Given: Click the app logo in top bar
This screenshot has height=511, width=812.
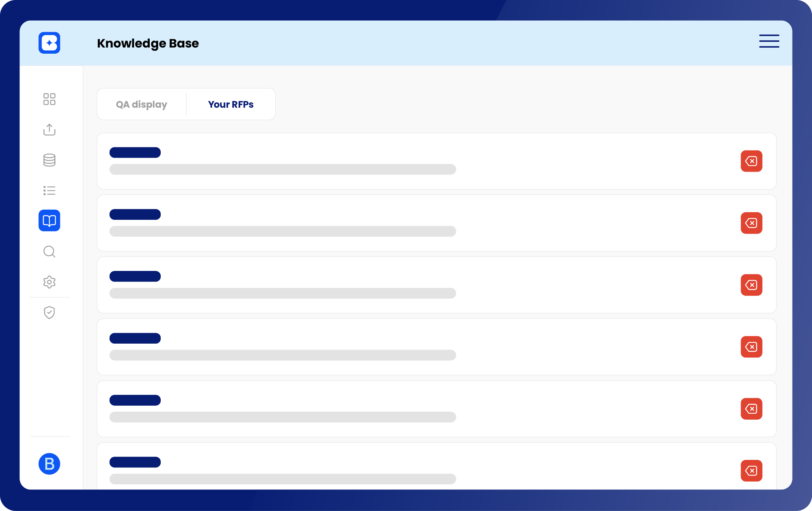Looking at the screenshot, I should pyautogui.click(x=49, y=43).
